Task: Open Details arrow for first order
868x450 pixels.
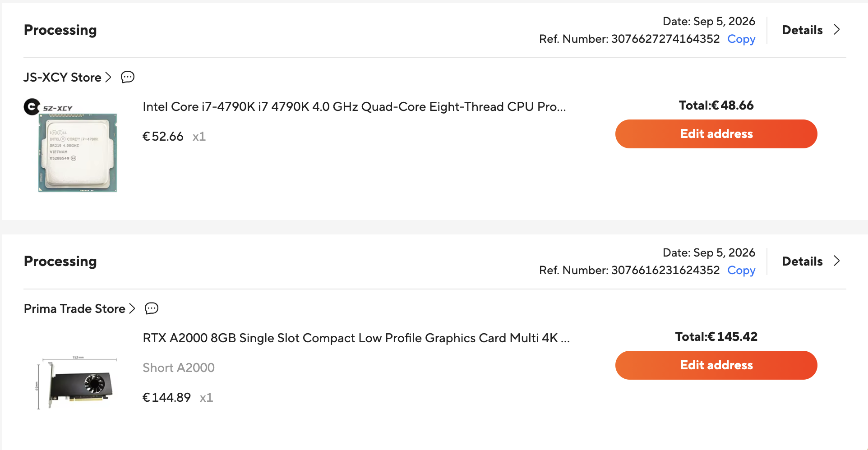Action: point(837,30)
